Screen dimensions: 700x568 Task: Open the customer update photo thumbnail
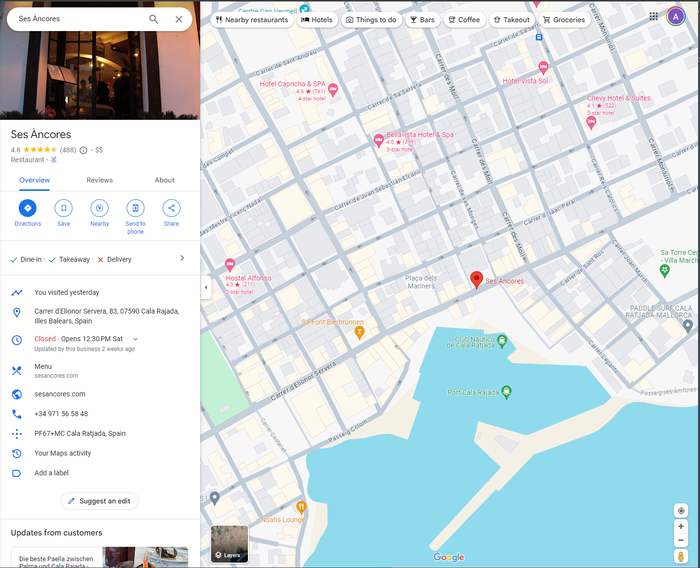pos(146,557)
